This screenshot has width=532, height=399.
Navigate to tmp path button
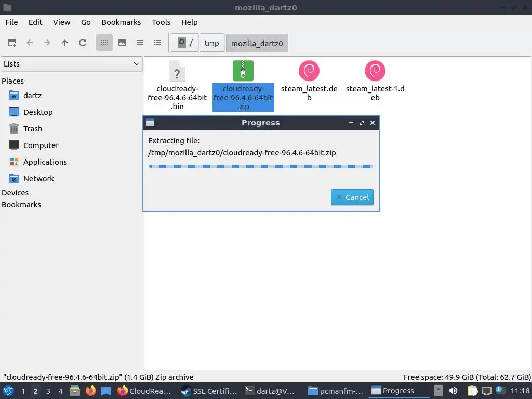tap(212, 43)
